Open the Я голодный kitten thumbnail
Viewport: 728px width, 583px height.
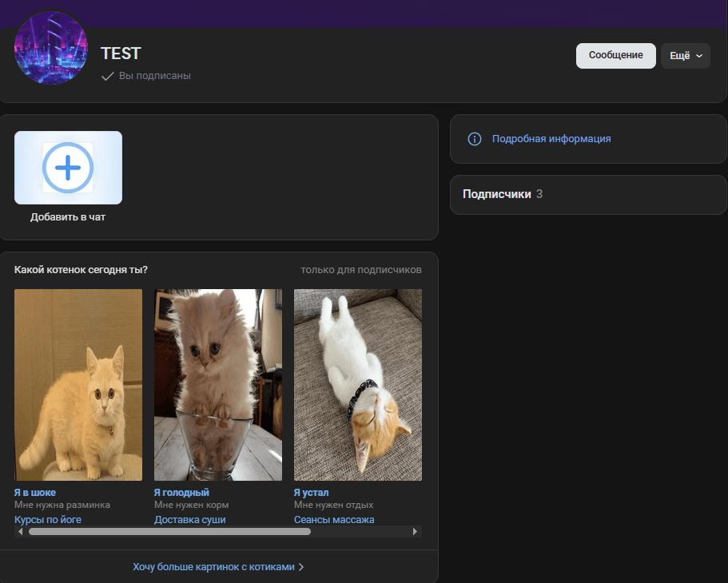tap(217, 384)
